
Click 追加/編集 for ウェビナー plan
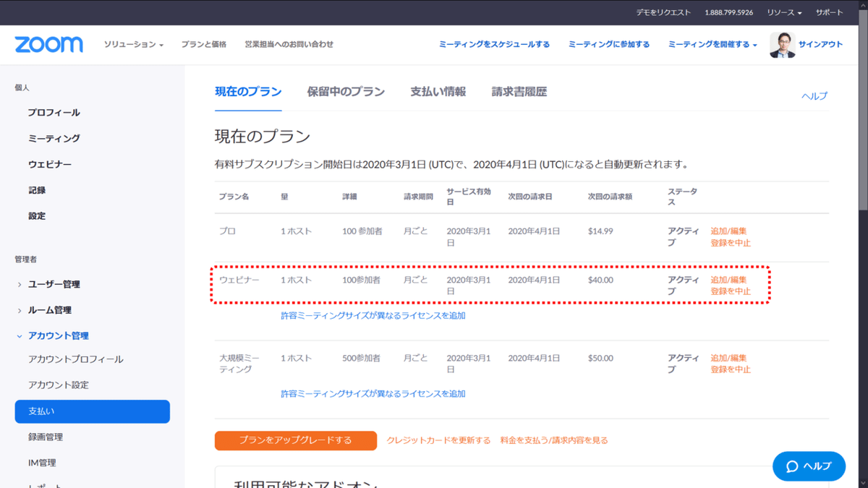[728, 280]
